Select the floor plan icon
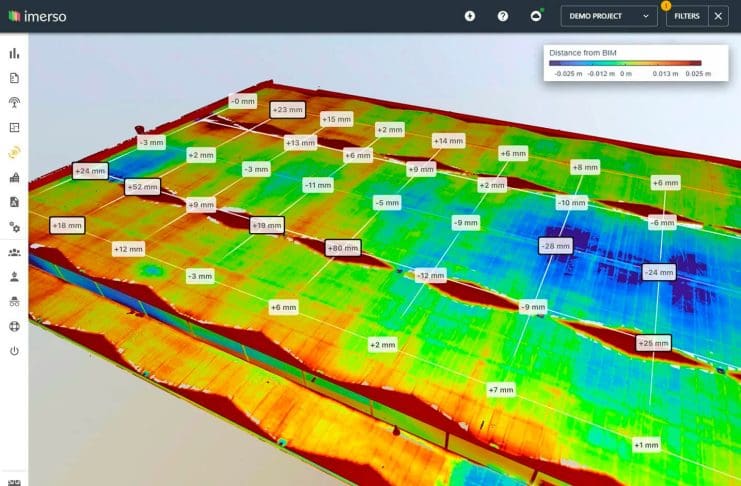Viewport: 741px width, 486px height. coord(14,127)
